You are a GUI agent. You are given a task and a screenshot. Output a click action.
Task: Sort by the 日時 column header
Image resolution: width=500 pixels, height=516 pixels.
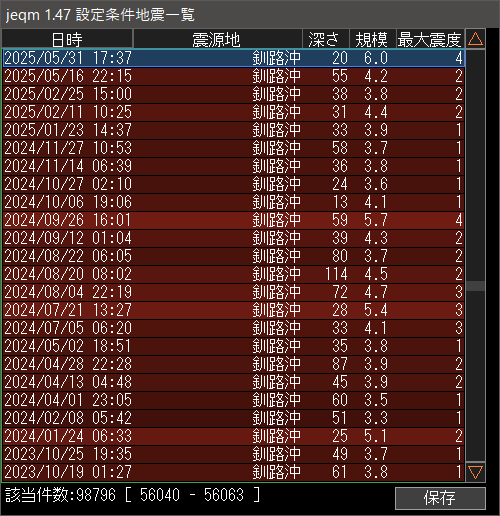click(67, 39)
